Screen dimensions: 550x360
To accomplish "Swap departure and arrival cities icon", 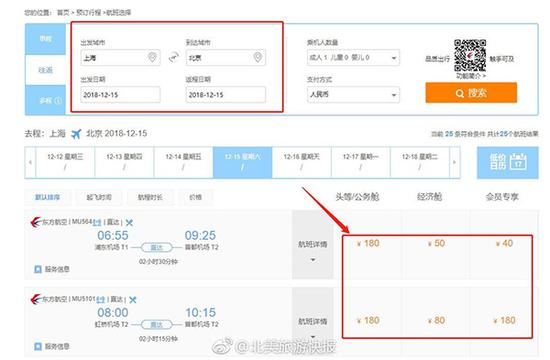I will [173, 57].
